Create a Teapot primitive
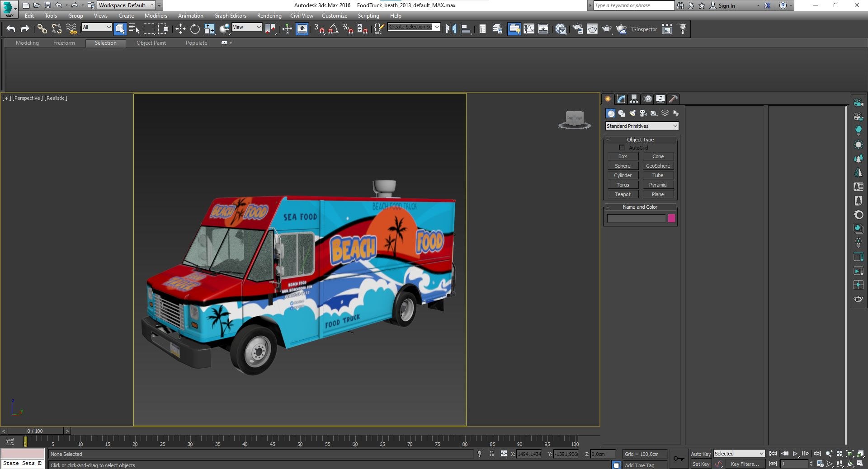This screenshot has height=469, width=868. pos(623,194)
